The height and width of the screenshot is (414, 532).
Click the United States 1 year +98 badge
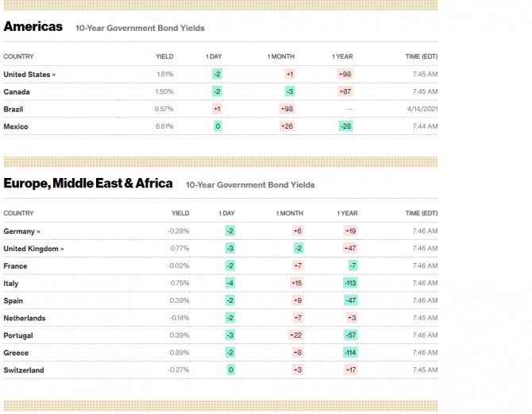[345, 74]
